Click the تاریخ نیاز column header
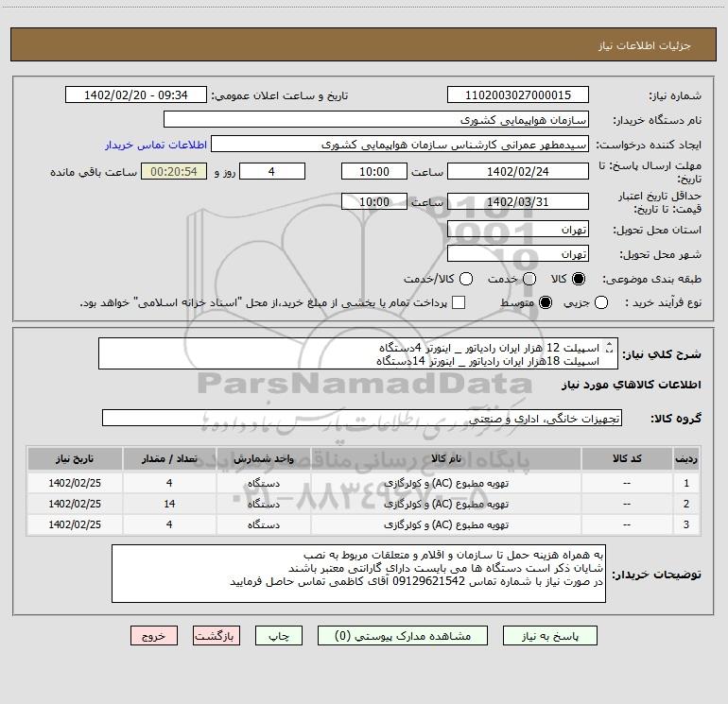This screenshot has width=728, height=704. pos(75,459)
